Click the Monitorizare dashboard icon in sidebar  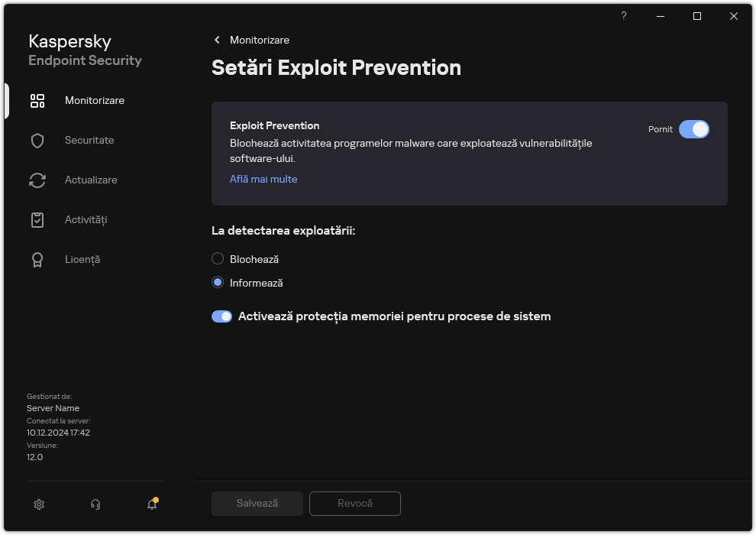(x=37, y=101)
